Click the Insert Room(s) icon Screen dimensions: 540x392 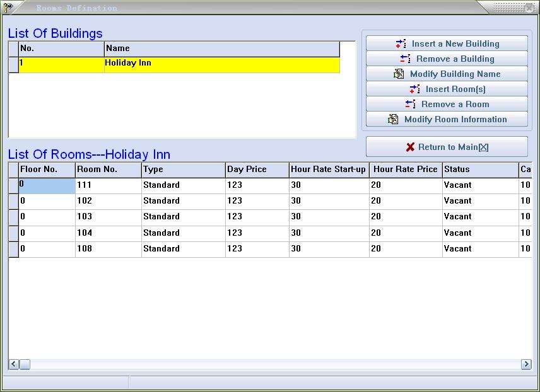tap(414, 89)
